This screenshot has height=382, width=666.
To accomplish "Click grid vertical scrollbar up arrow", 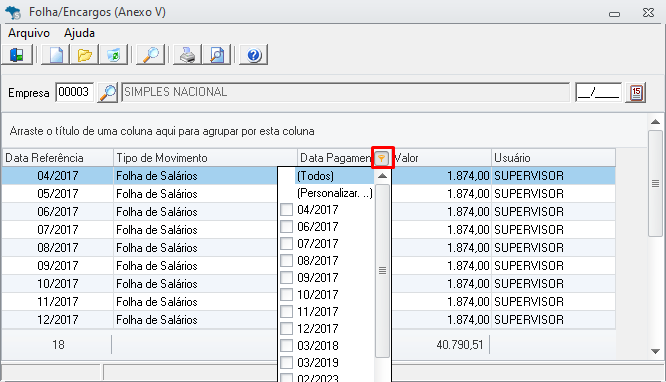I will (656, 122).
